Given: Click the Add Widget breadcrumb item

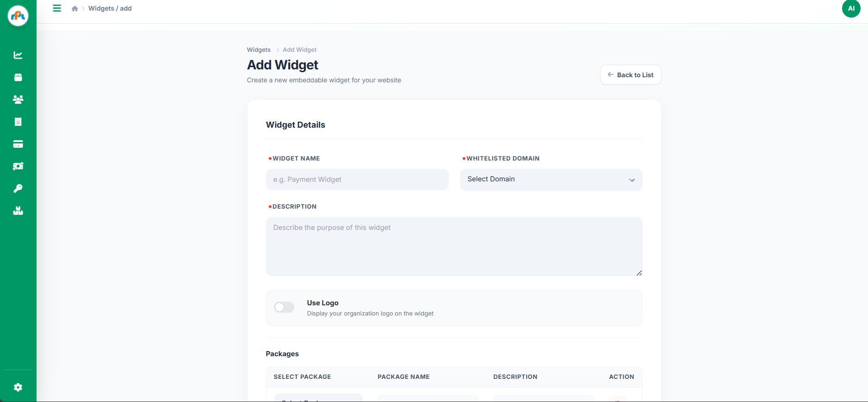Looking at the screenshot, I should tap(299, 49).
